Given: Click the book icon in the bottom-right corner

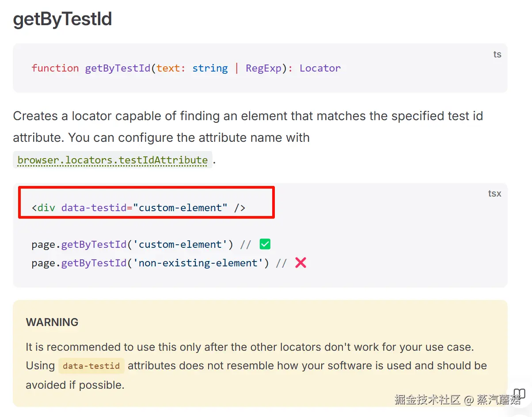Looking at the screenshot, I should point(519,394).
